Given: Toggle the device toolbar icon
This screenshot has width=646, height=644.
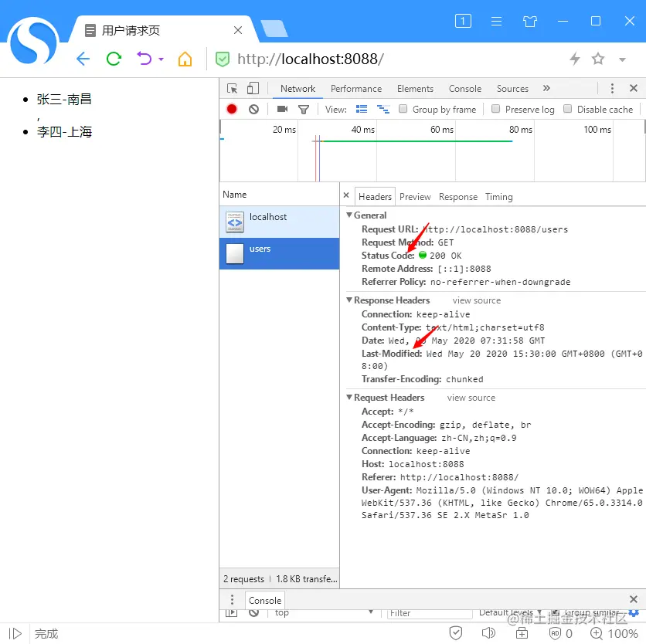Looking at the screenshot, I should click(x=253, y=89).
